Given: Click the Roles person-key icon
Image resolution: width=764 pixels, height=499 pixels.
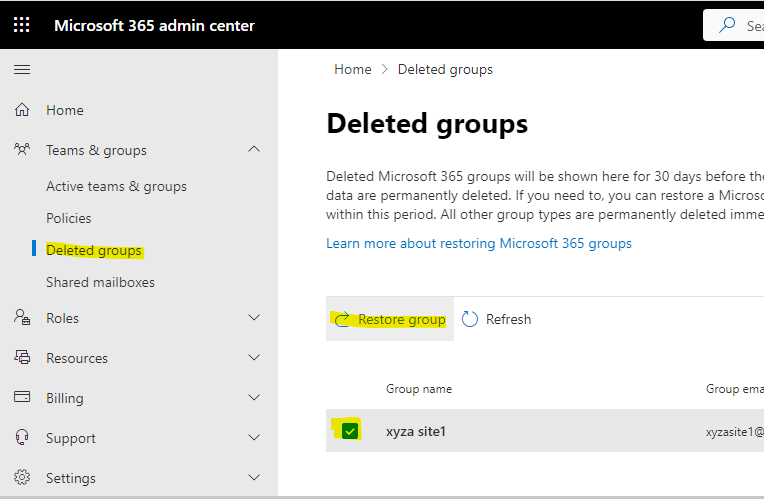Looking at the screenshot, I should (x=22, y=318).
